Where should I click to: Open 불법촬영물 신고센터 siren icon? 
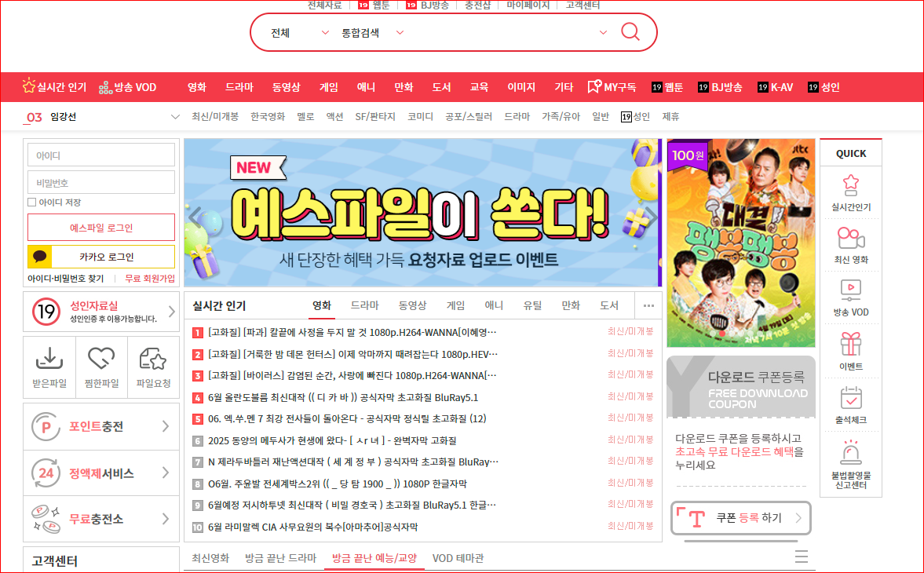[850, 465]
